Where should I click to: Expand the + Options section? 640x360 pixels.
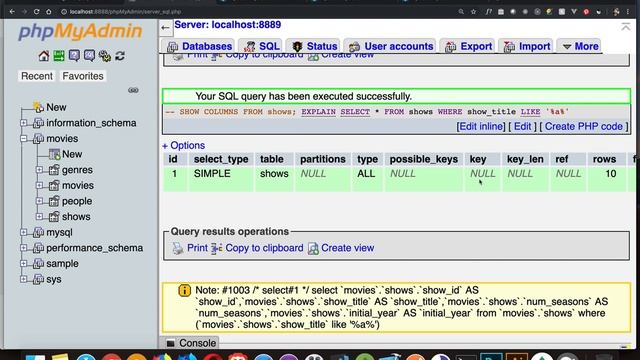point(184,145)
